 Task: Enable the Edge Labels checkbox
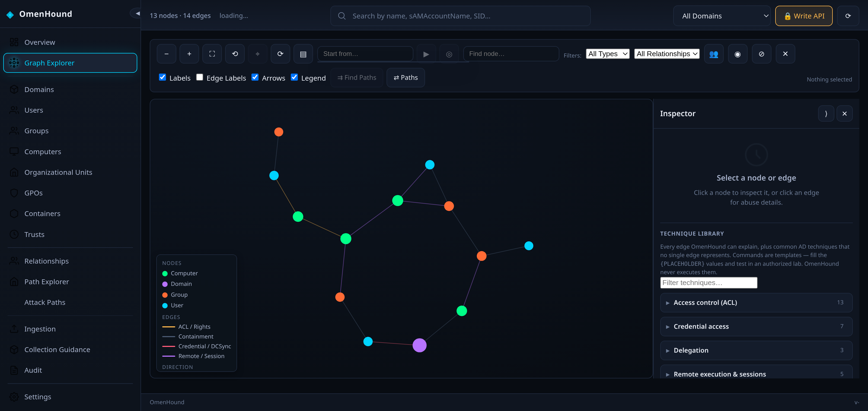coord(199,77)
